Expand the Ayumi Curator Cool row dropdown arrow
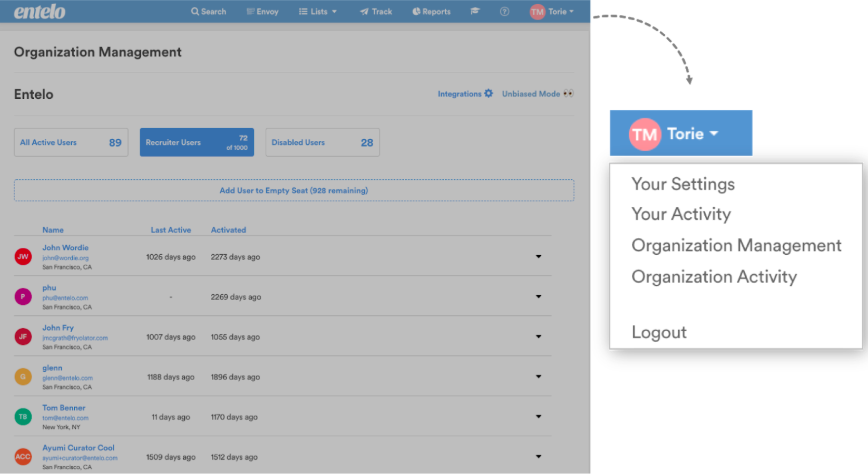 point(538,457)
